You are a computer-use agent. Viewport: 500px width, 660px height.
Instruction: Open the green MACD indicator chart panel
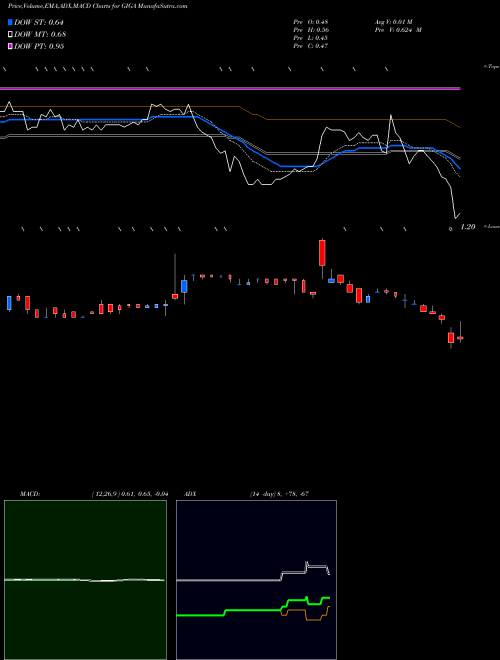(x=85, y=580)
